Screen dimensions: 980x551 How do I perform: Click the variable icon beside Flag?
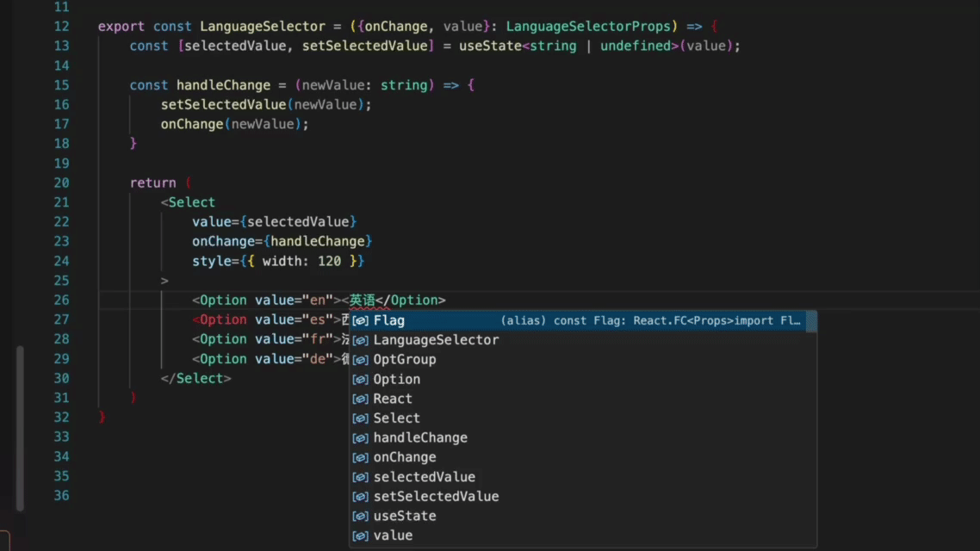pyautogui.click(x=361, y=320)
